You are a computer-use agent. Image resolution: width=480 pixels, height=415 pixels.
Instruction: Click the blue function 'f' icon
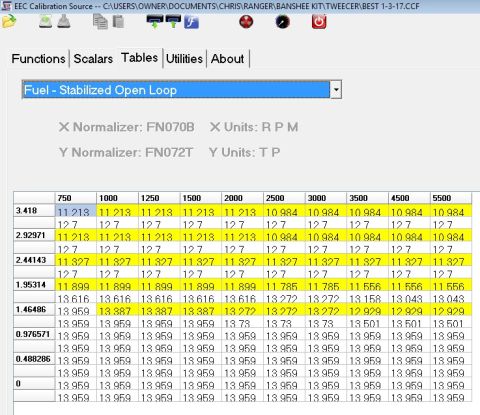[191, 22]
